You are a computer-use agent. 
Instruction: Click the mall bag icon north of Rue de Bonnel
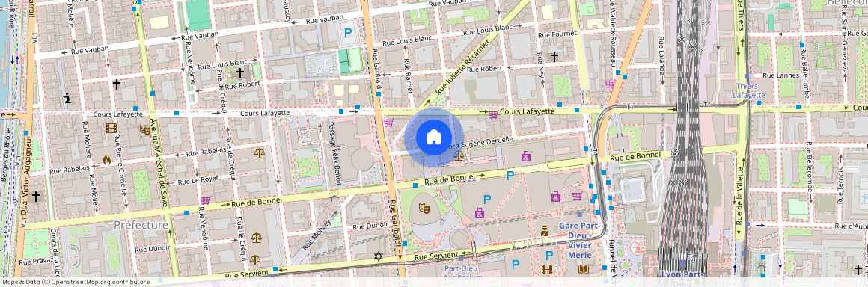point(526,156)
